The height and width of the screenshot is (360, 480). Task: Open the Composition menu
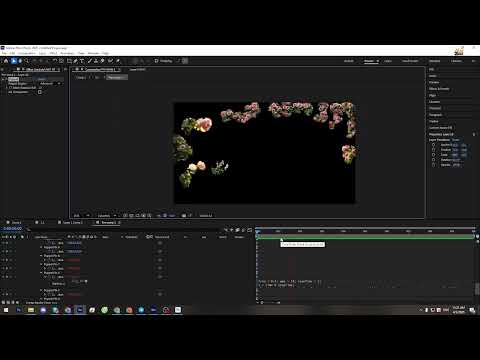coord(27,53)
